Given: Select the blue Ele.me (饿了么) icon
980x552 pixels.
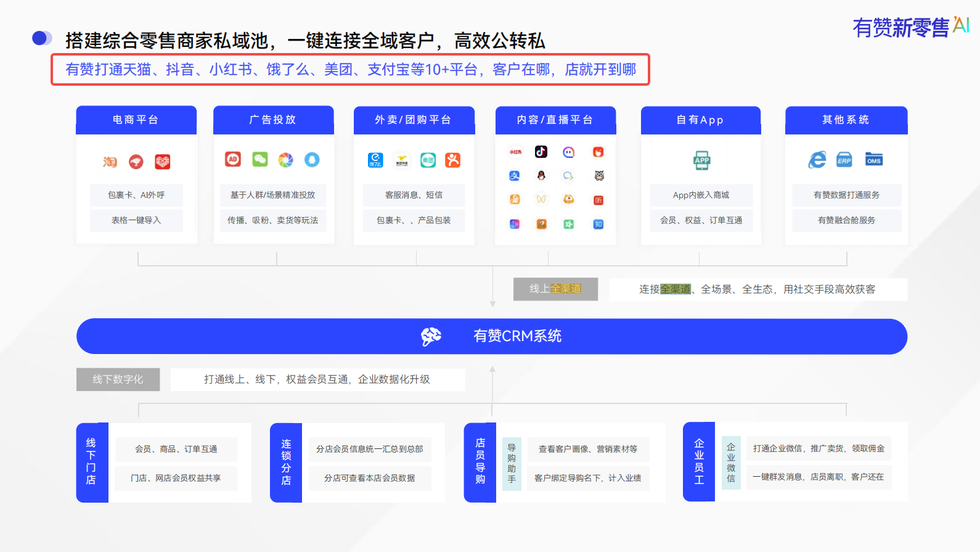Looking at the screenshot, I should point(375,160).
